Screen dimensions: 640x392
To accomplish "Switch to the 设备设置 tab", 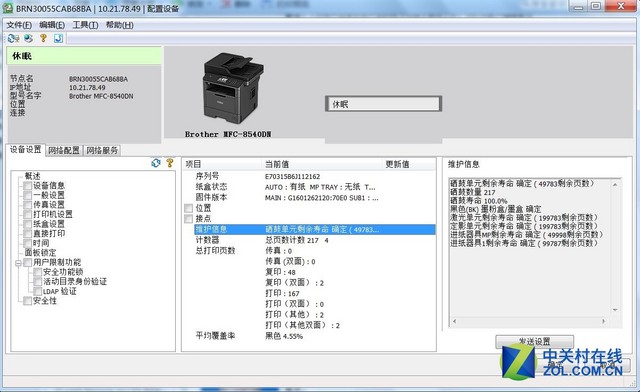I will pos(25,149).
